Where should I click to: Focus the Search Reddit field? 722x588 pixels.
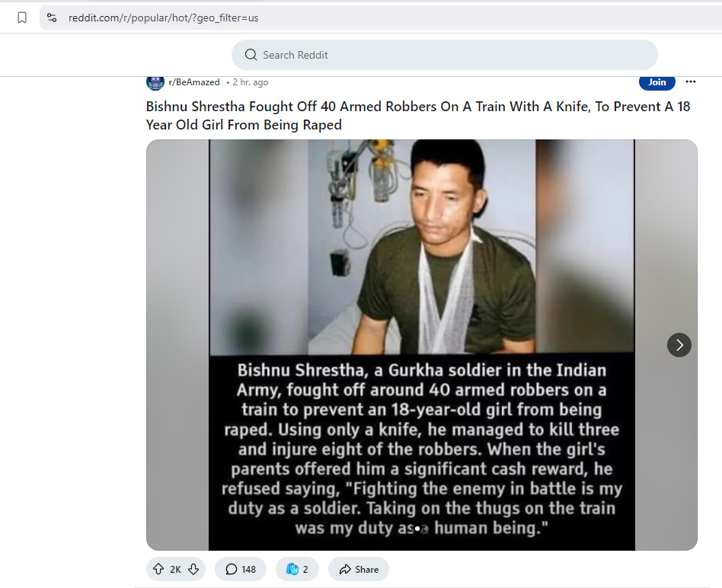[444, 55]
